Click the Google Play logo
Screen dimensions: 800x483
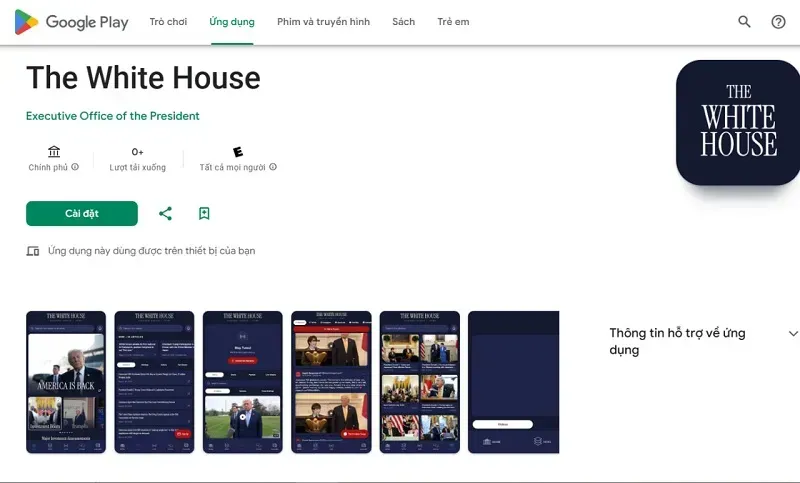click(71, 22)
